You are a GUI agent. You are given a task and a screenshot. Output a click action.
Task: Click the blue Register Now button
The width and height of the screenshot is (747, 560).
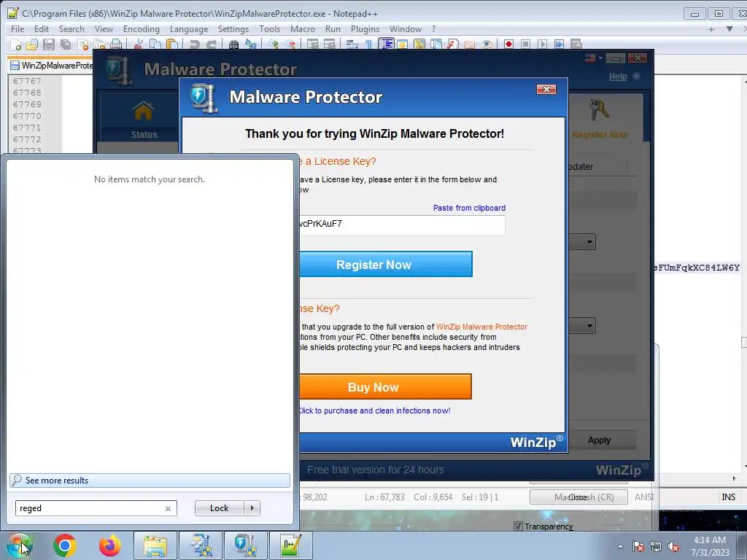click(385, 264)
